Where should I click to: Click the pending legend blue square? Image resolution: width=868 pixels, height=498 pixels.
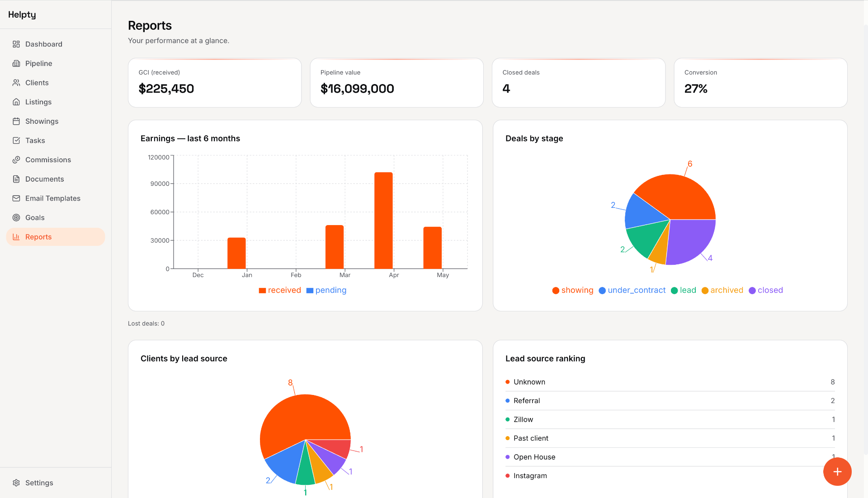click(x=310, y=291)
